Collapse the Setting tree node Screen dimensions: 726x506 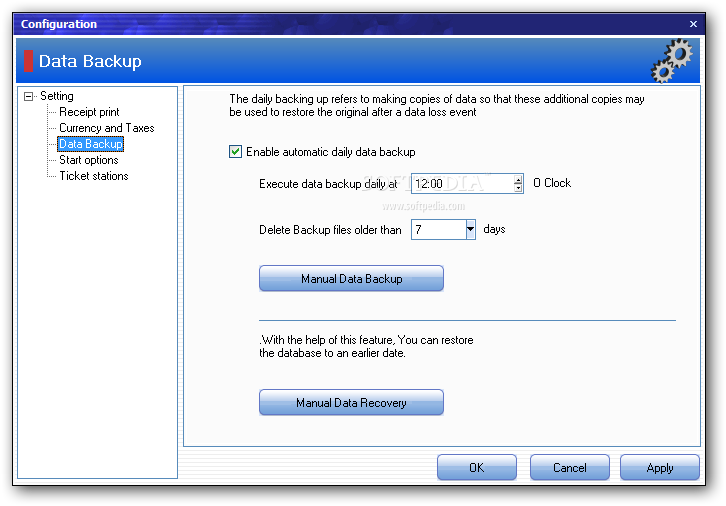click(x=29, y=96)
